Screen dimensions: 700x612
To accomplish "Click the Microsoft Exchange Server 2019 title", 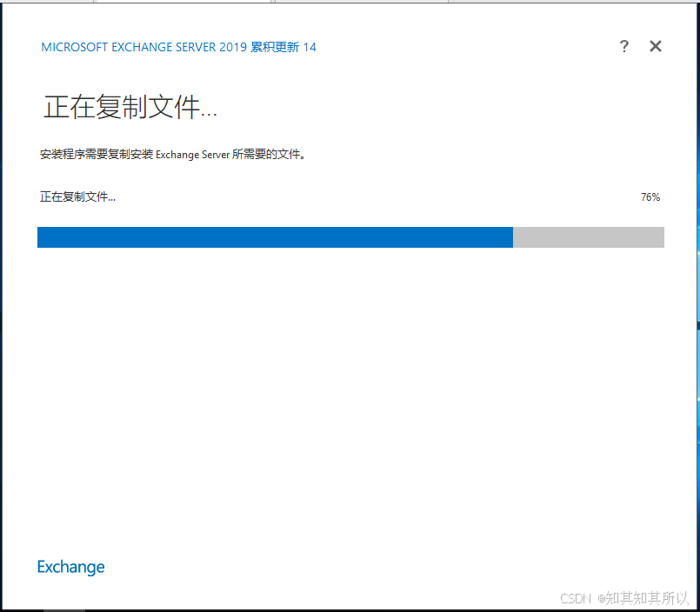I will pyautogui.click(x=178, y=47).
